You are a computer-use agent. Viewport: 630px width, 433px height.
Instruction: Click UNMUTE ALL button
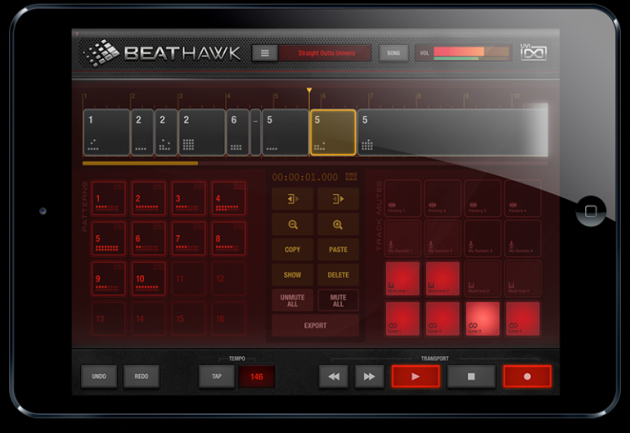(292, 300)
